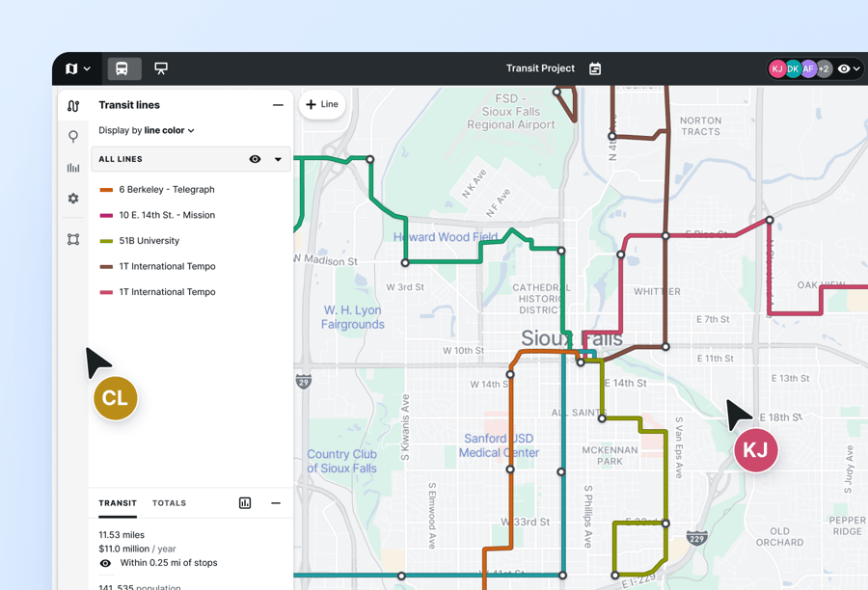Click the Within 0.25 mi of stops label
The height and width of the screenshot is (590, 868).
point(169,563)
